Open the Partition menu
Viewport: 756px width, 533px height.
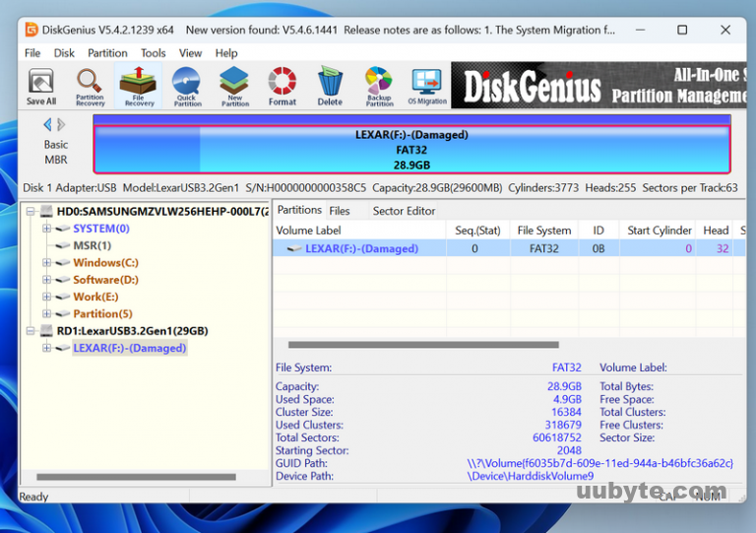[x=107, y=53]
